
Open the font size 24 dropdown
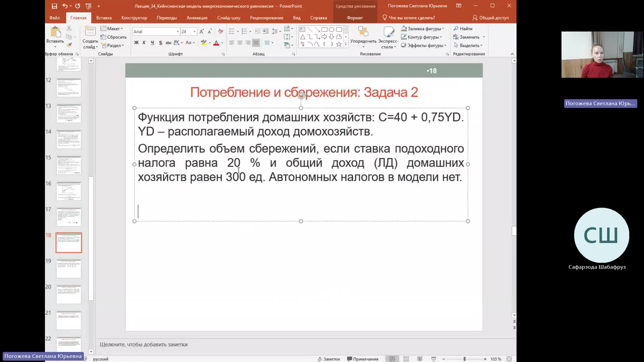tap(195, 32)
